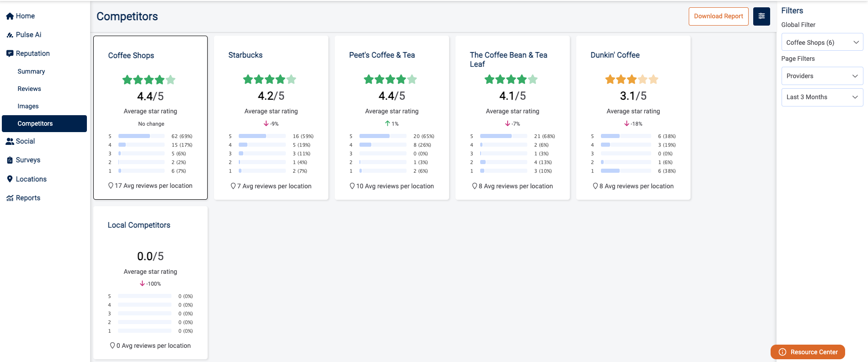Click the Competitors page heading
The image size is (868, 362).
[x=127, y=16]
